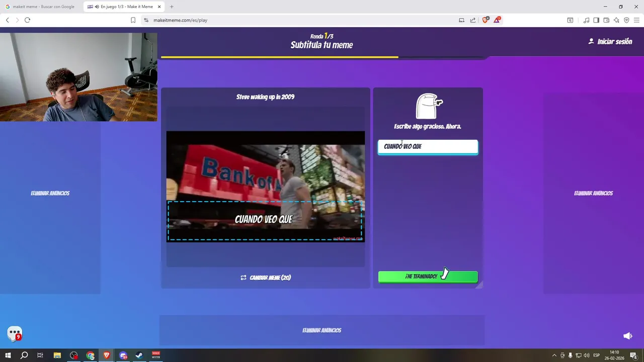The height and width of the screenshot is (362, 644).
Task: Open the browser hamburger menu
Action: pyautogui.click(x=636, y=20)
